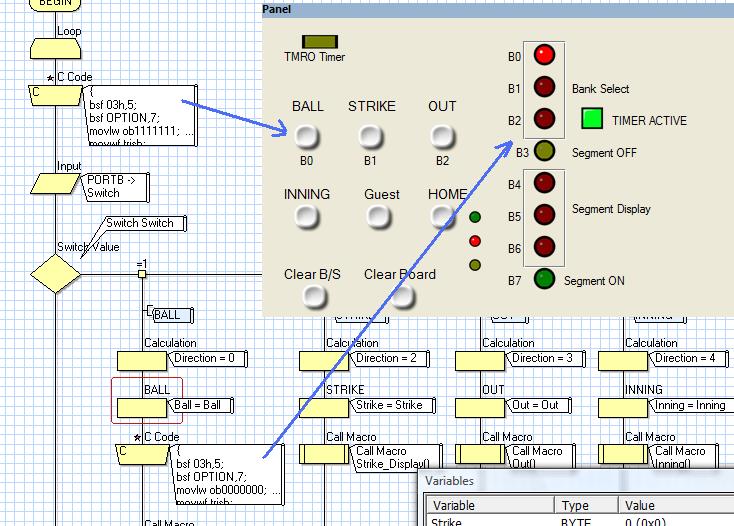Click the Variable column header
The height and width of the screenshot is (526, 734).
[x=490, y=505]
